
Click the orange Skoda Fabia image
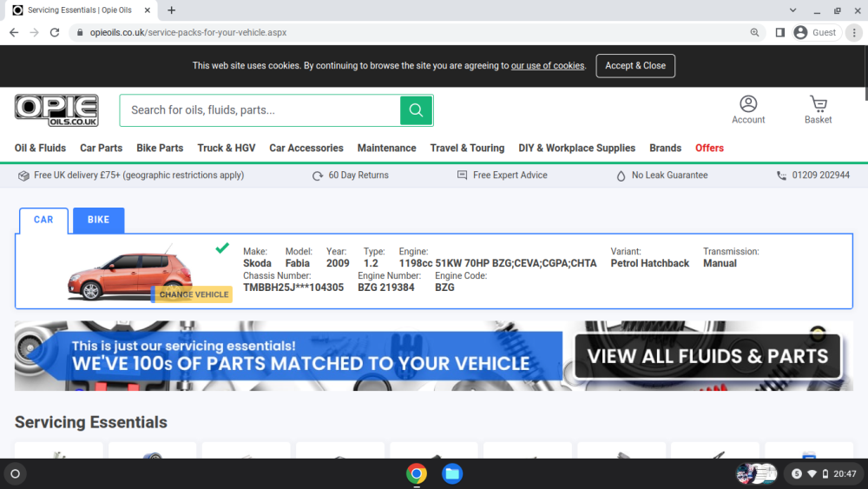[129, 275]
